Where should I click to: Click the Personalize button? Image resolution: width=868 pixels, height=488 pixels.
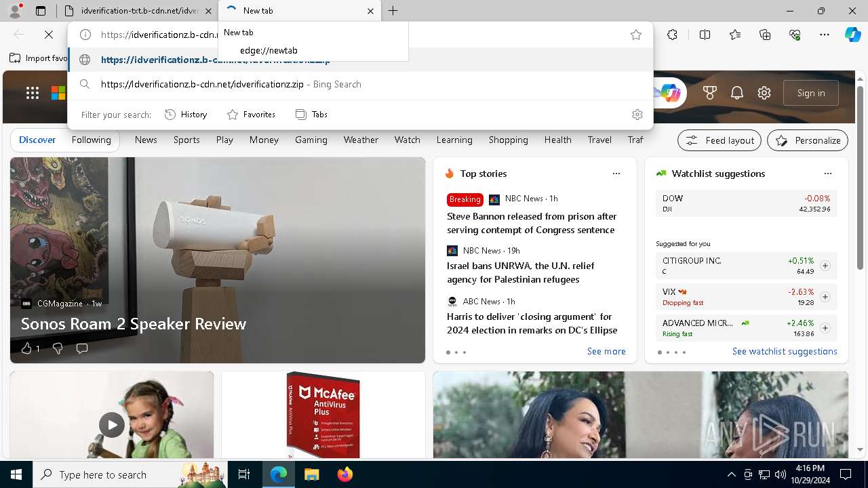pyautogui.click(x=808, y=140)
